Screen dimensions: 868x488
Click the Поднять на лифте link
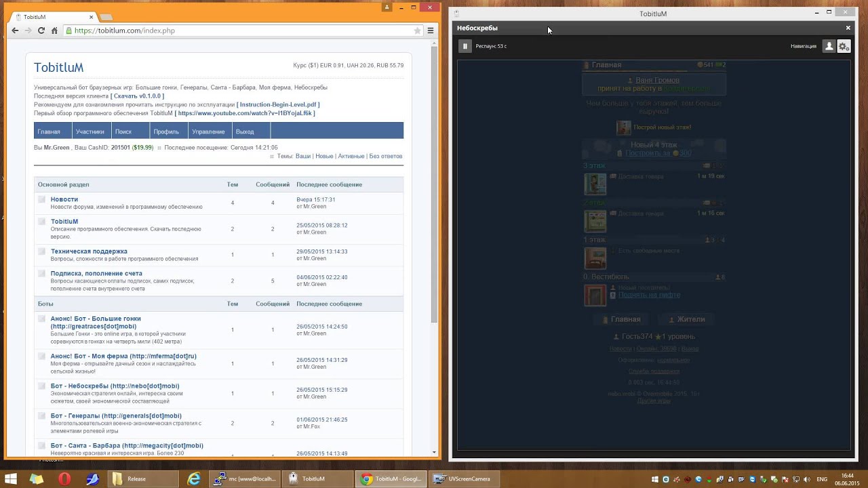(x=649, y=295)
